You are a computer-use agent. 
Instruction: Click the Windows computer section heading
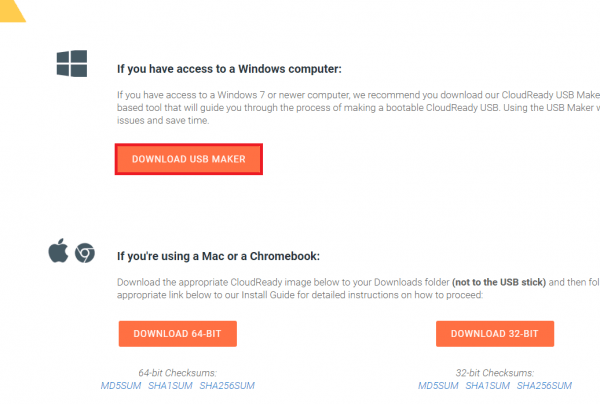229,69
